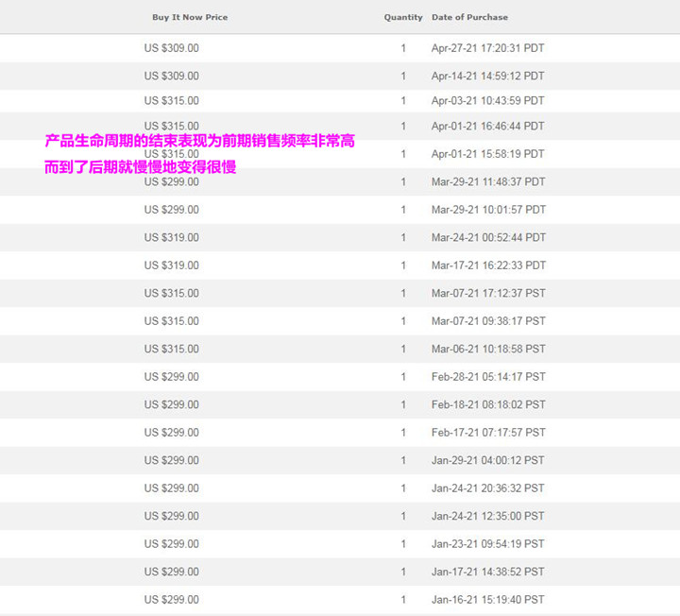Select the date Jan-24-21 12:35:00 PST

pos(488,516)
